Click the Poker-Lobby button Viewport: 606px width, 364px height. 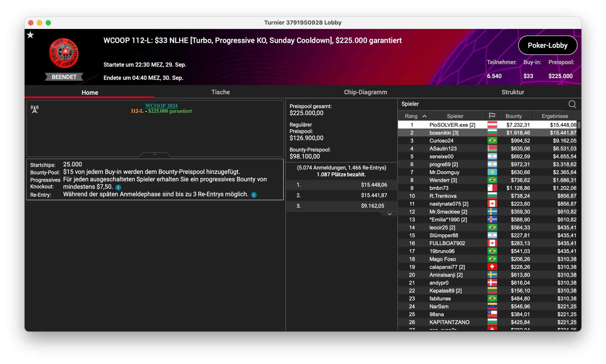547,45
